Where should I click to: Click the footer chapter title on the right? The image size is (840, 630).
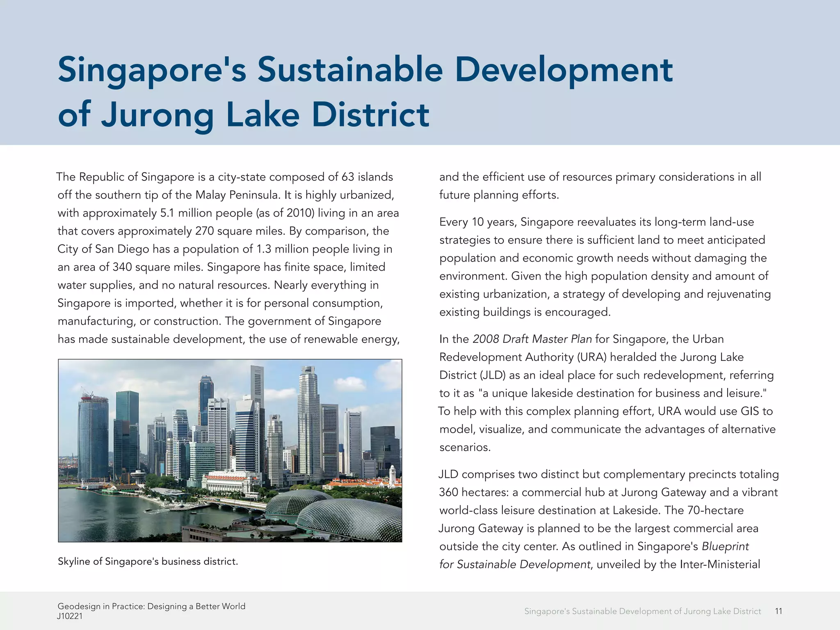pyautogui.click(x=642, y=611)
